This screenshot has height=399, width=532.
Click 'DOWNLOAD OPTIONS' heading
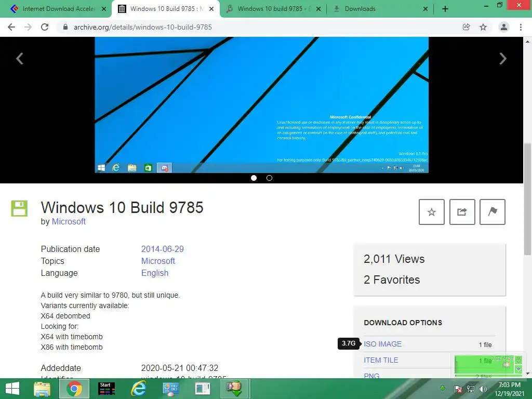tap(403, 323)
